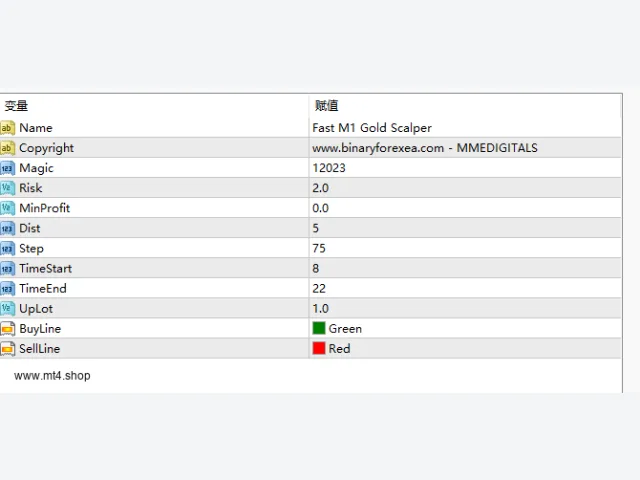Click the integer icon beside Step
Image resolution: width=640 pixels, height=480 pixels.
(x=7, y=248)
